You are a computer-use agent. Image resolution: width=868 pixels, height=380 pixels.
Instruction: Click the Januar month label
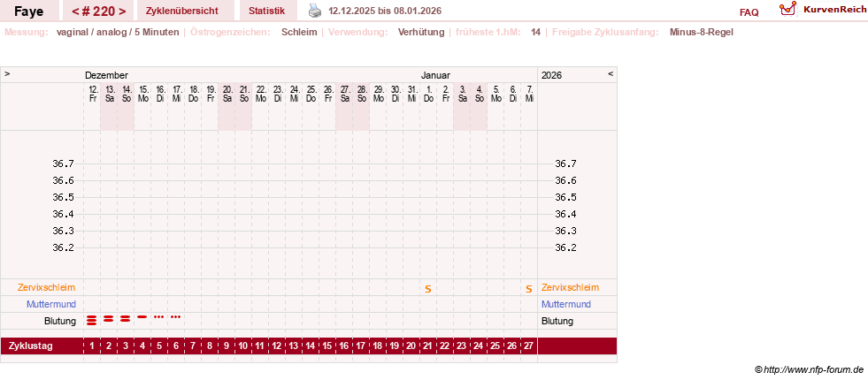[435, 75]
